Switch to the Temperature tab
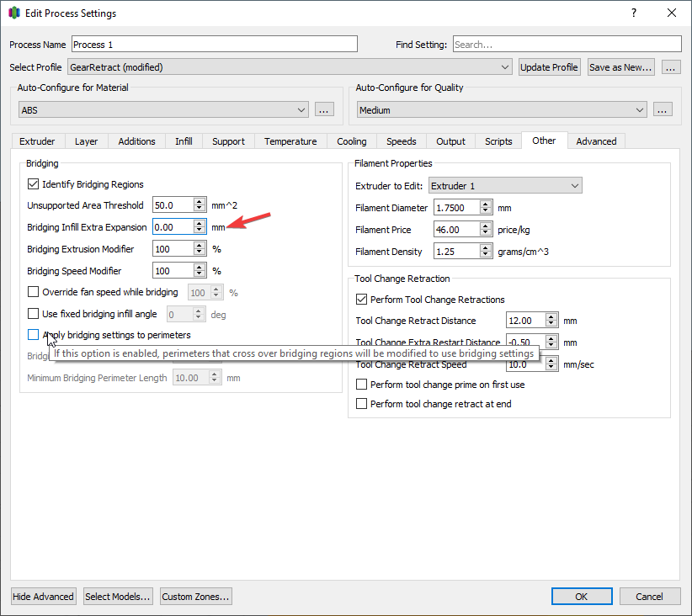Viewport: 692px width, 616px height. click(290, 141)
